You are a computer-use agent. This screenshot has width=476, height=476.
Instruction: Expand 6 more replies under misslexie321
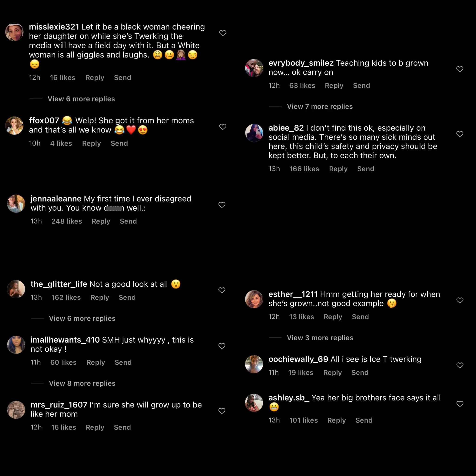tap(81, 99)
